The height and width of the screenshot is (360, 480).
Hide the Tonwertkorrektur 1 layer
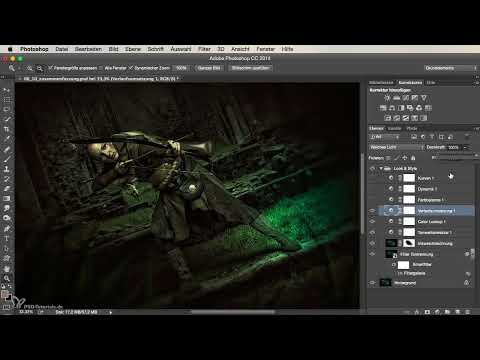point(372,232)
